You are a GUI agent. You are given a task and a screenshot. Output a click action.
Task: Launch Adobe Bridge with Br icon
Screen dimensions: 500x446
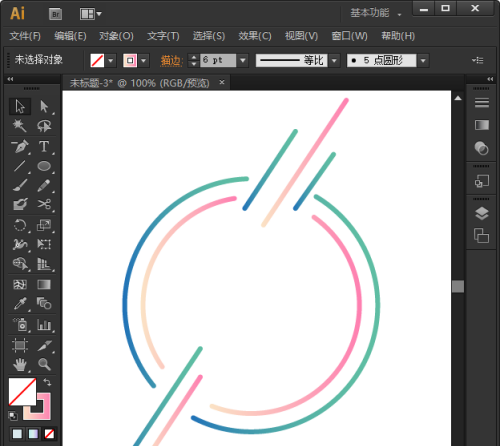56,14
